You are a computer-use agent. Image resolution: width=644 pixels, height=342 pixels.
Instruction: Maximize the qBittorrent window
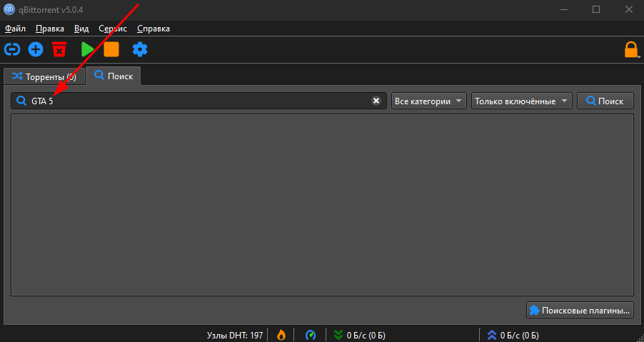[596, 9]
